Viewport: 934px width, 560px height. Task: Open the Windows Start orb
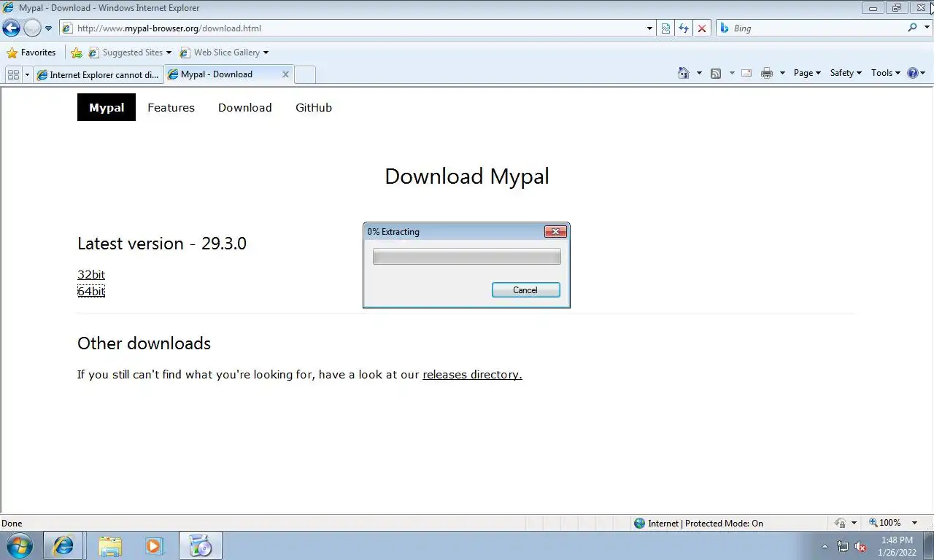20,545
